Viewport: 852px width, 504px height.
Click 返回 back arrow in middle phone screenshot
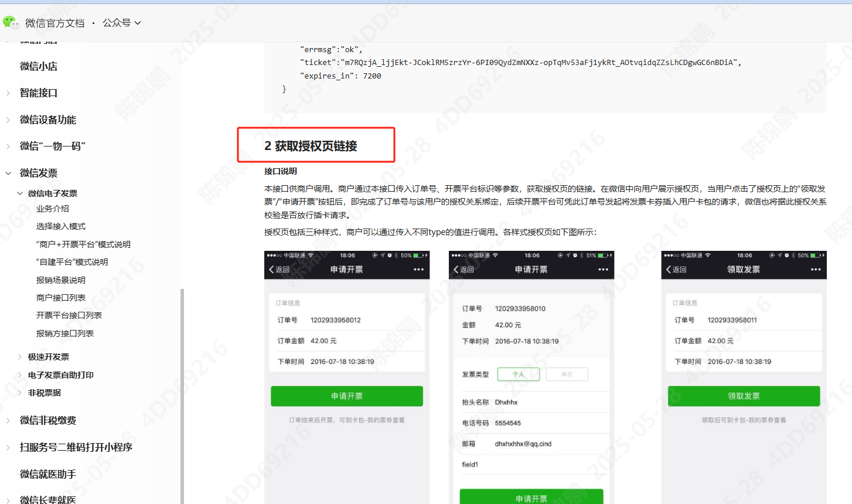[x=464, y=270]
